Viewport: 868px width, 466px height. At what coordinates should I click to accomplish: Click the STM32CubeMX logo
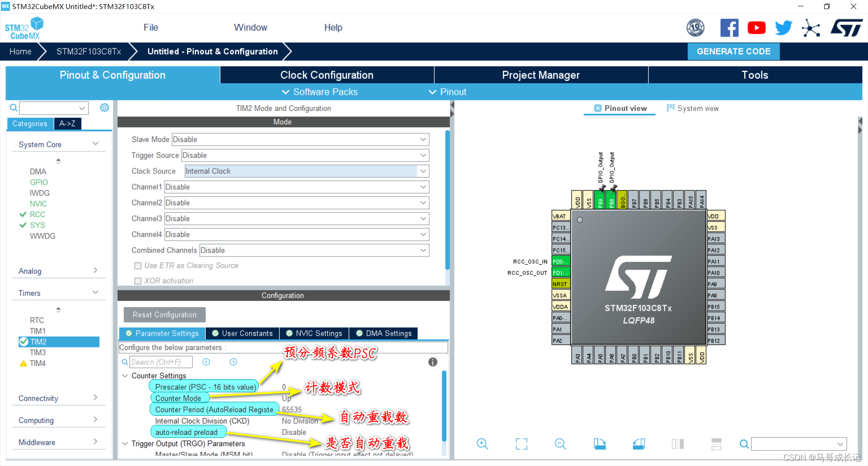[x=24, y=28]
